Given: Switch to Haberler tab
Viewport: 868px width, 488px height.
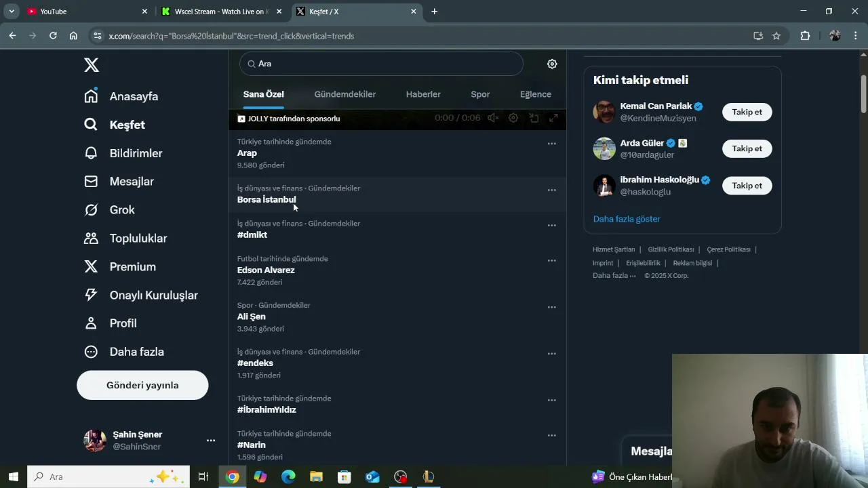Looking at the screenshot, I should click(x=423, y=94).
